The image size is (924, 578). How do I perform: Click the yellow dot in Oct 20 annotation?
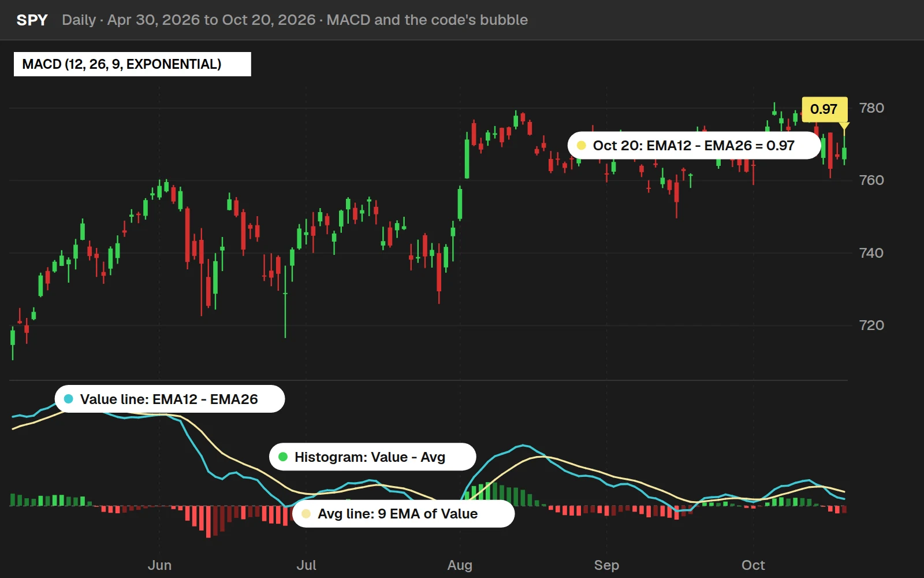[582, 146]
